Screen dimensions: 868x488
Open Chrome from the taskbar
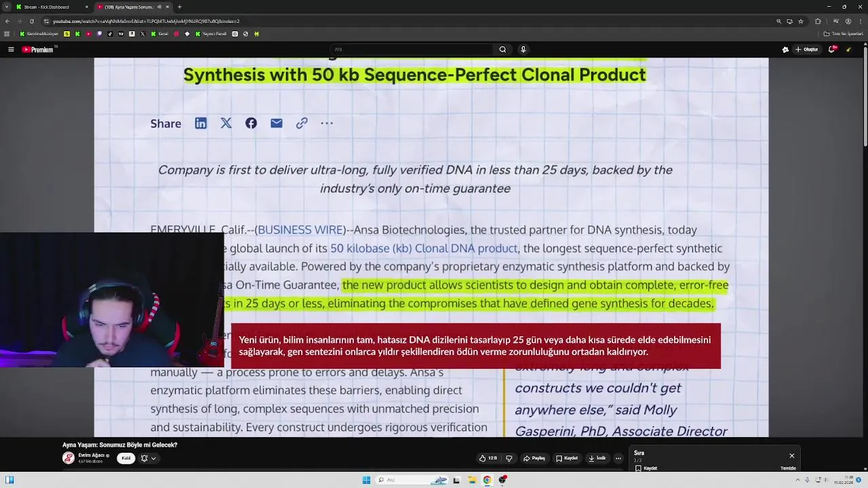[487, 480]
